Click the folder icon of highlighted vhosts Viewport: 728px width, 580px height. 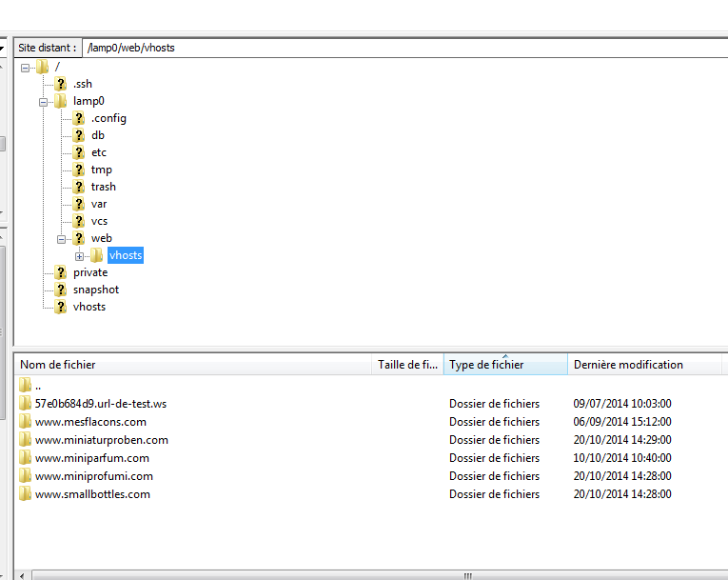coord(96,255)
